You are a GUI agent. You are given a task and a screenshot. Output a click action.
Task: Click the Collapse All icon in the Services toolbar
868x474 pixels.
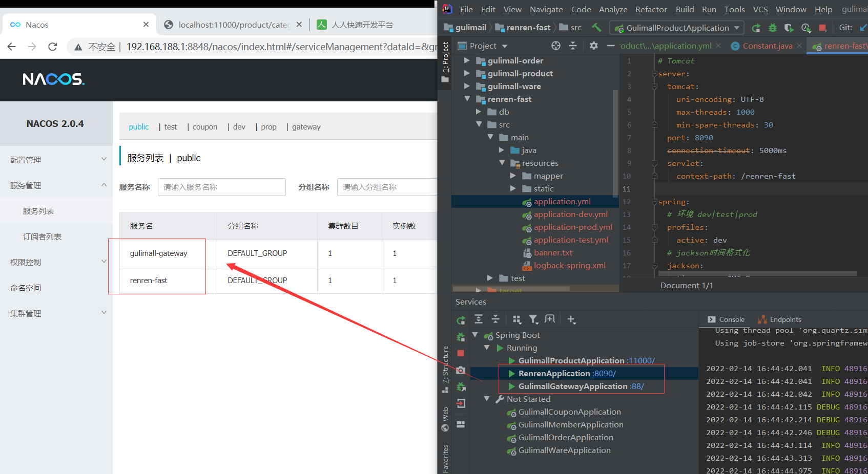pyautogui.click(x=495, y=319)
